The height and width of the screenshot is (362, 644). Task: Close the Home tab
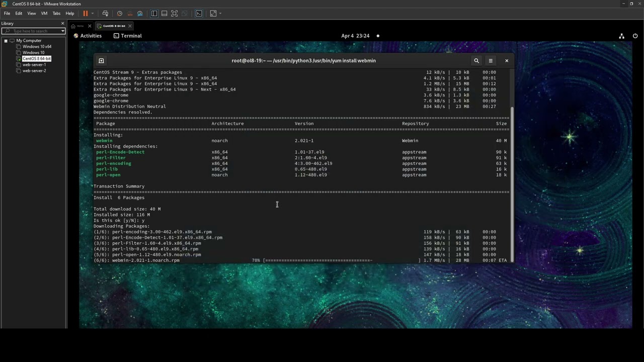point(90,26)
